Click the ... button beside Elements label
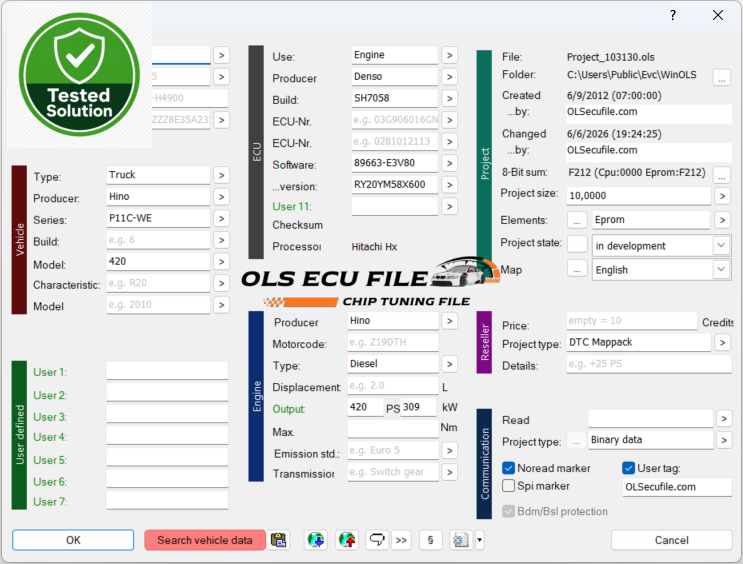The height and width of the screenshot is (564, 743). pyautogui.click(x=577, y=220)
